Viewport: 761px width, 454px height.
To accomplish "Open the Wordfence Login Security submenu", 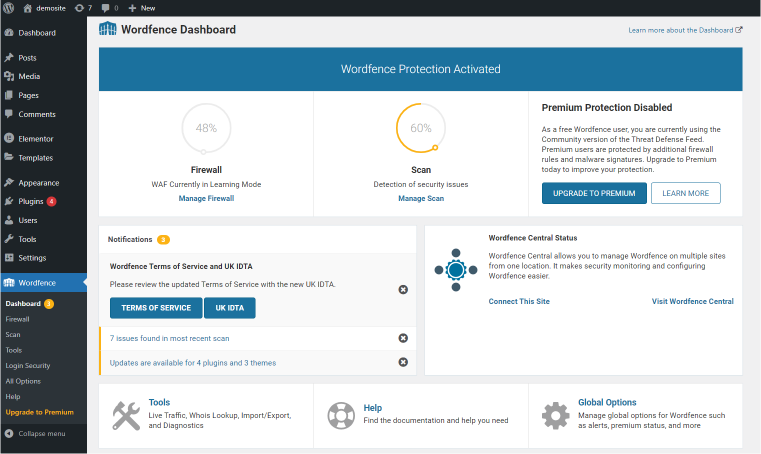I will pyautogui.click(x=28, y=366).
